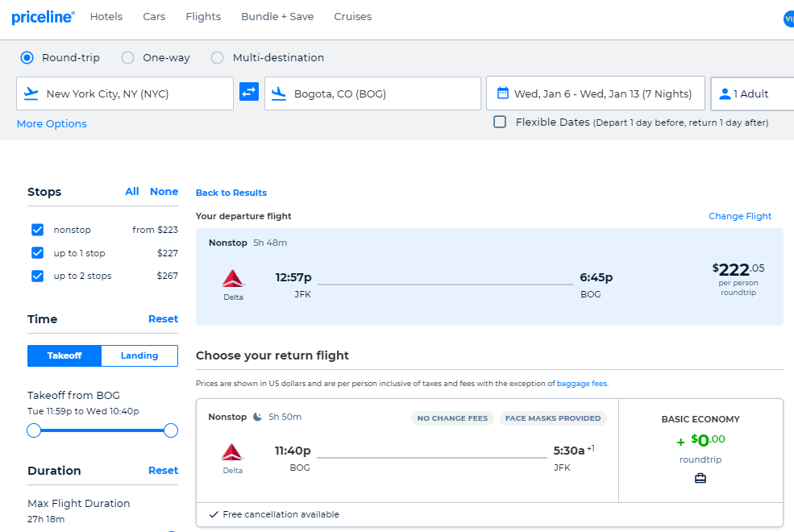Click the Delta logo on departure flight
This screenshot has height=532, width=794.
[x=233, y=279]
